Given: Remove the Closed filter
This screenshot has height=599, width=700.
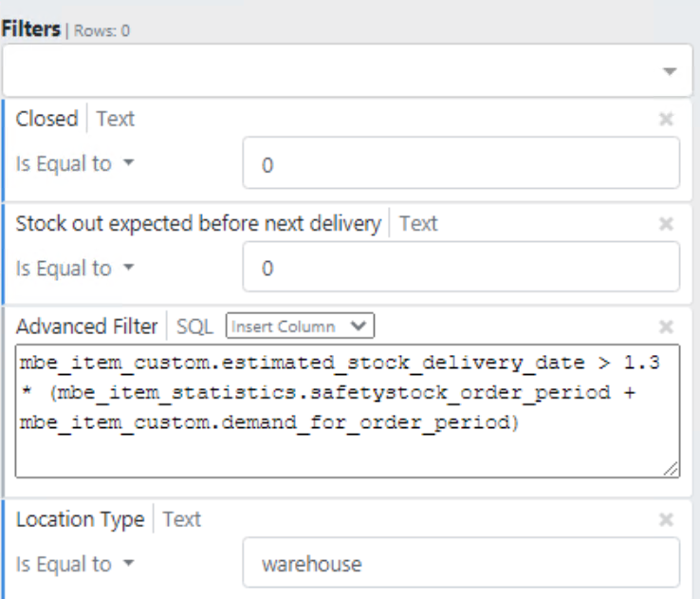Looking at the screenshot, I should click(x=666, y=120).
